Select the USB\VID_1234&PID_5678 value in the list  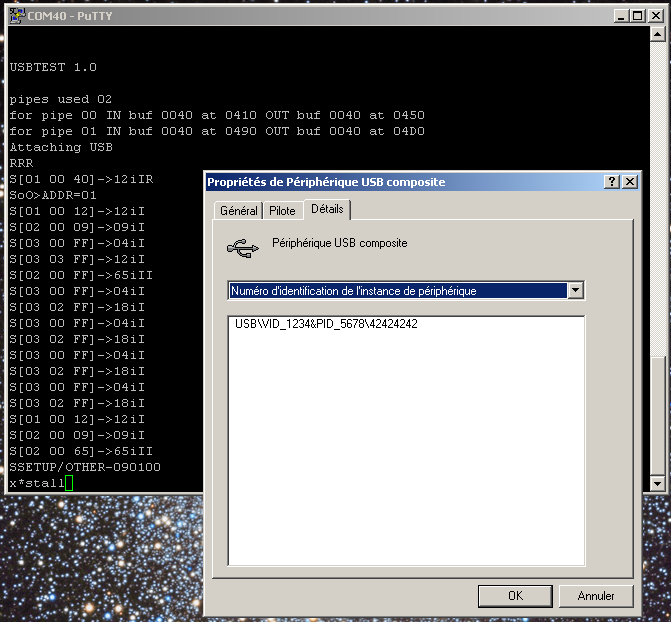(326, 325)
